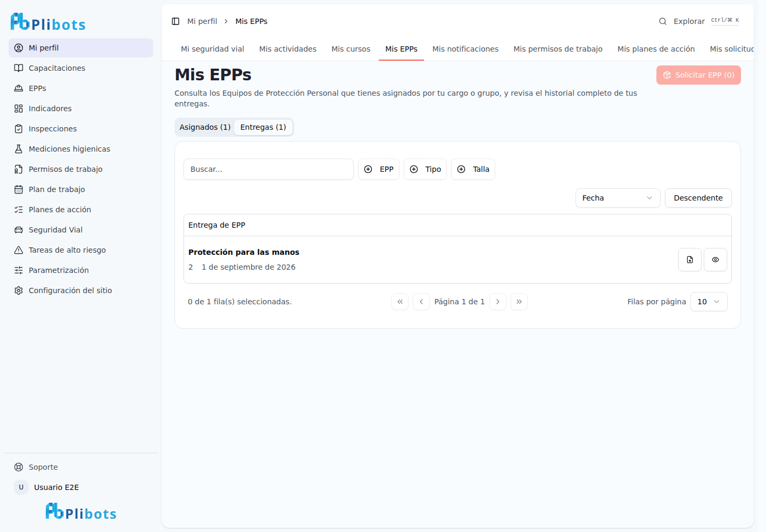View delivery details with eye icon

(x=715, y=260)
